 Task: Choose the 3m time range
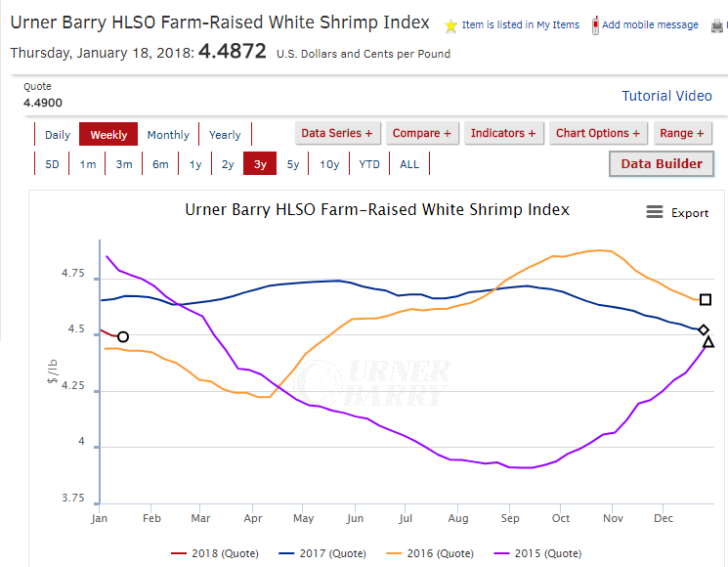pyautogui.click(x=124, y=164)
